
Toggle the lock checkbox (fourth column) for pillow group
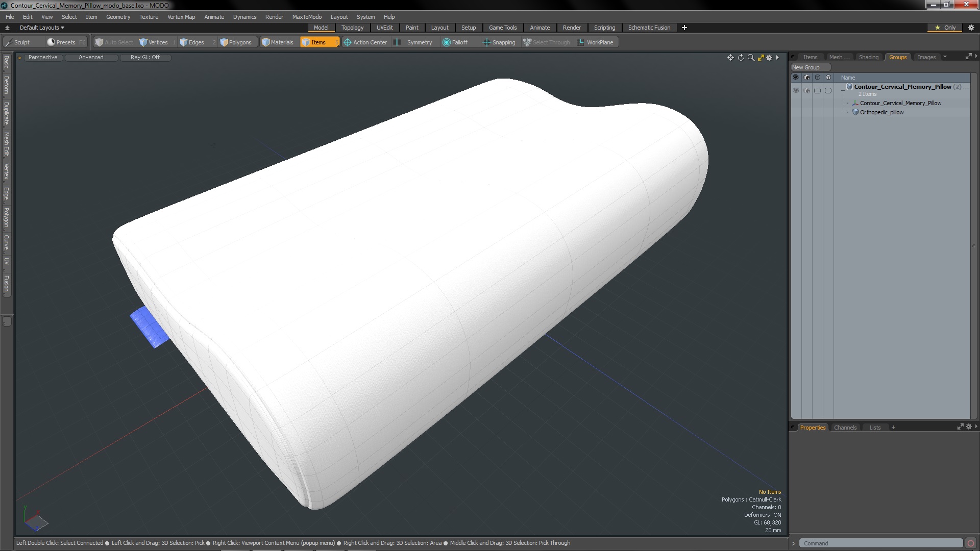(x=828, y=90)
